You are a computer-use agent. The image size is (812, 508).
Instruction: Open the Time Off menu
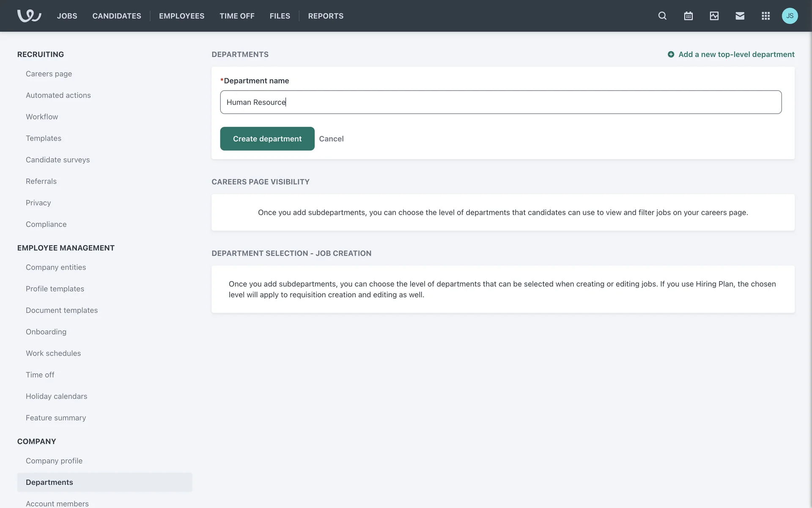point(237,16)
